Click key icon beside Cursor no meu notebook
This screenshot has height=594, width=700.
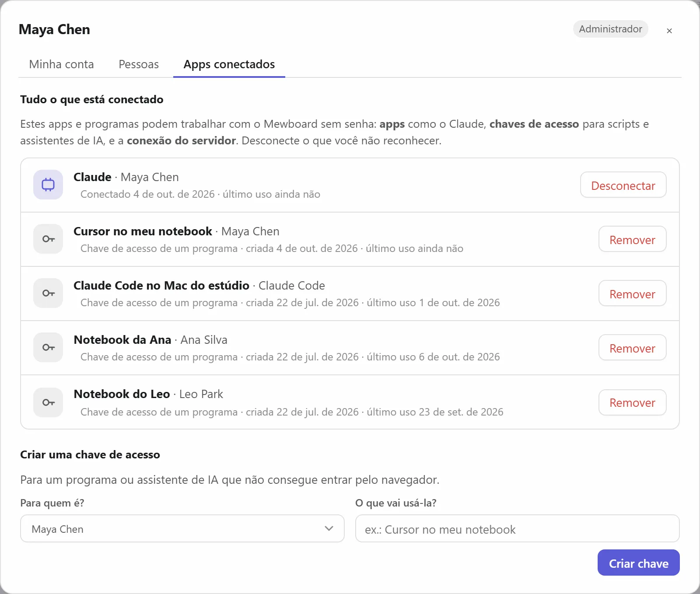[x=48, y=239]
